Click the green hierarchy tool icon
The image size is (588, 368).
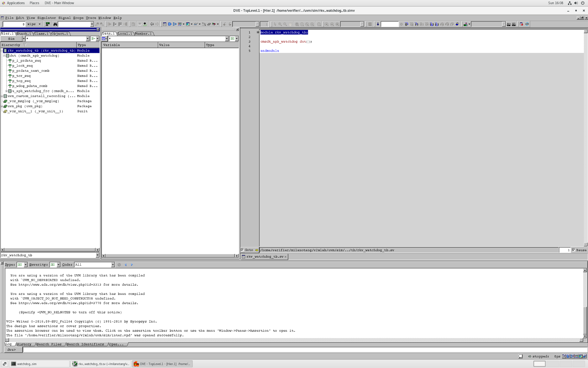coord(47,24)
